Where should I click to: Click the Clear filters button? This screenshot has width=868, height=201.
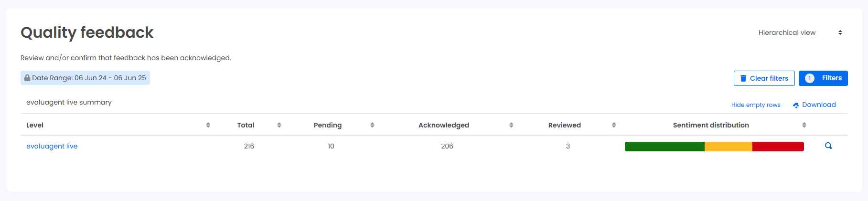coord(764,78)
